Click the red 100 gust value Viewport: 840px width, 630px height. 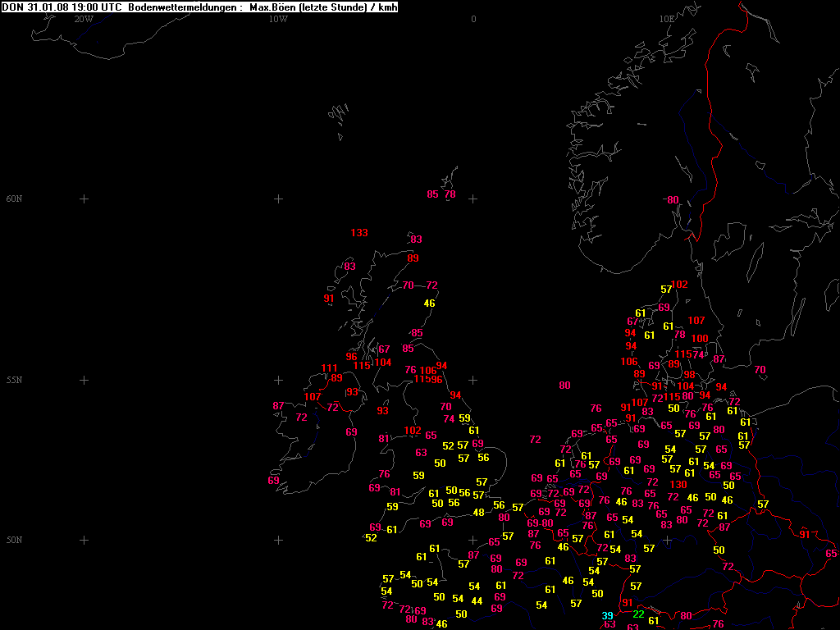[x=700, y=339]
